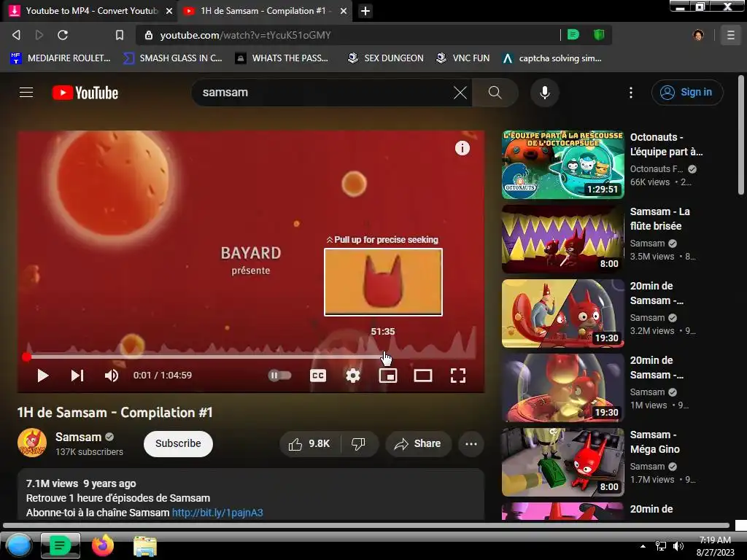Open SMASH GLASS IN C bookmark
The width and height of the screenshot is (747, 560).
(172, 58)
